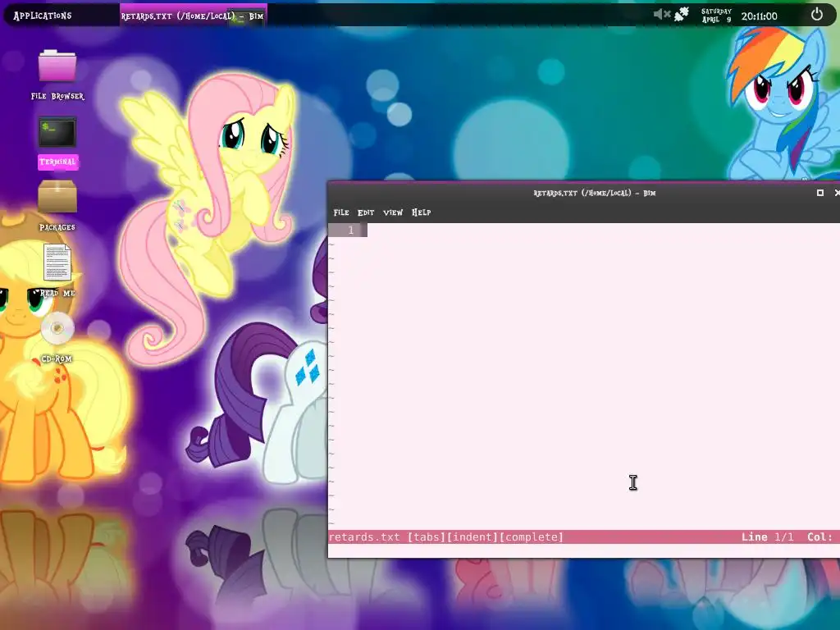Click the retards.txt filename in status bar
Viewport: 840px width, 630px height.
tap(364, 536)
